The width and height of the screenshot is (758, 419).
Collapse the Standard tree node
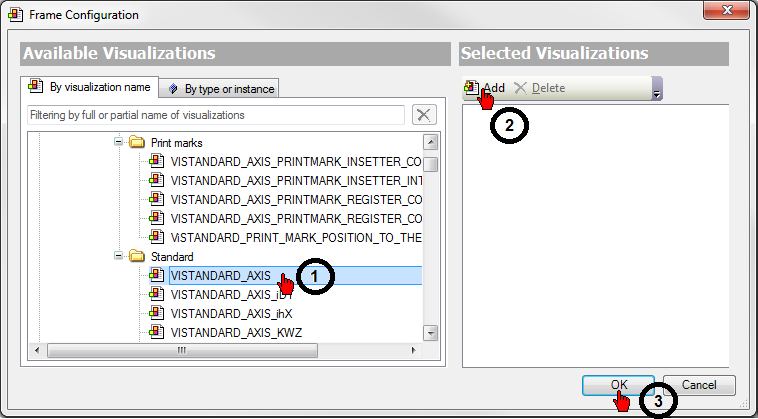point(118,257)
